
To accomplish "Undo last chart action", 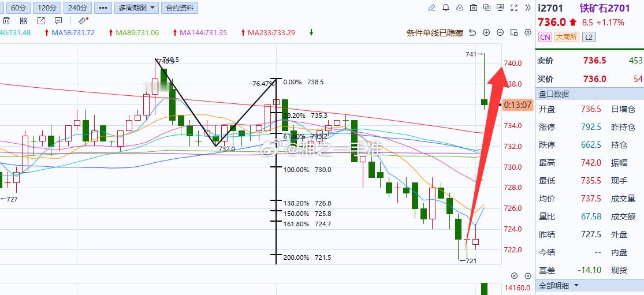I will click(x=472, y=32).
